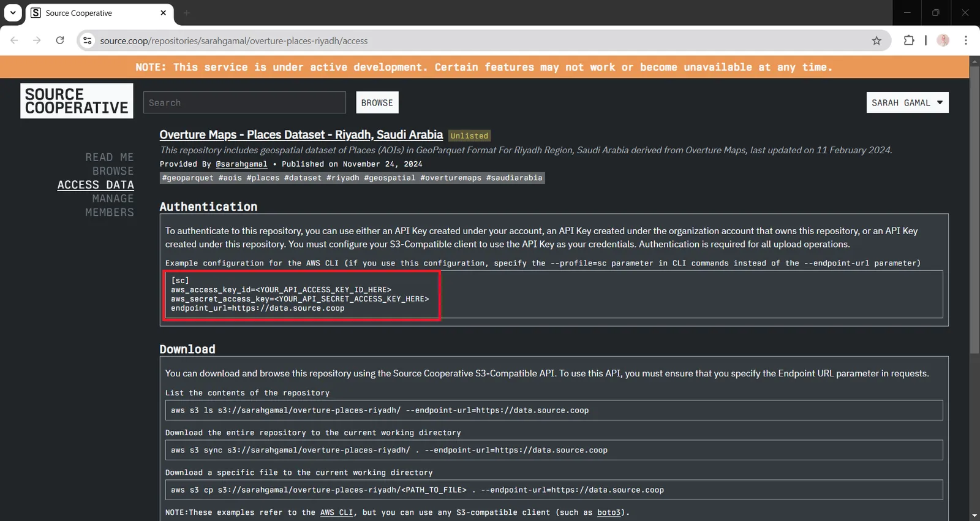This screenshot has width=980, height=521.
Task: Click the hashtag tags line
Action: pos(352,178)
